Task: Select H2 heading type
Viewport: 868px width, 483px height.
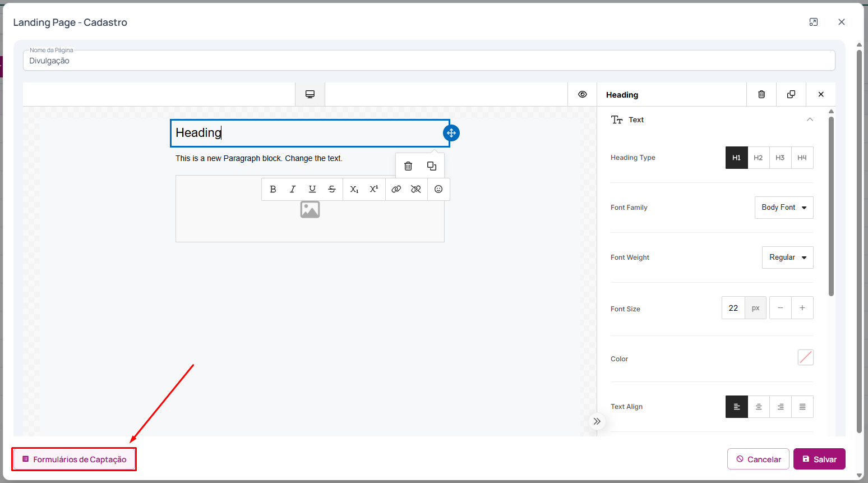Action: (x=758, y=158)
